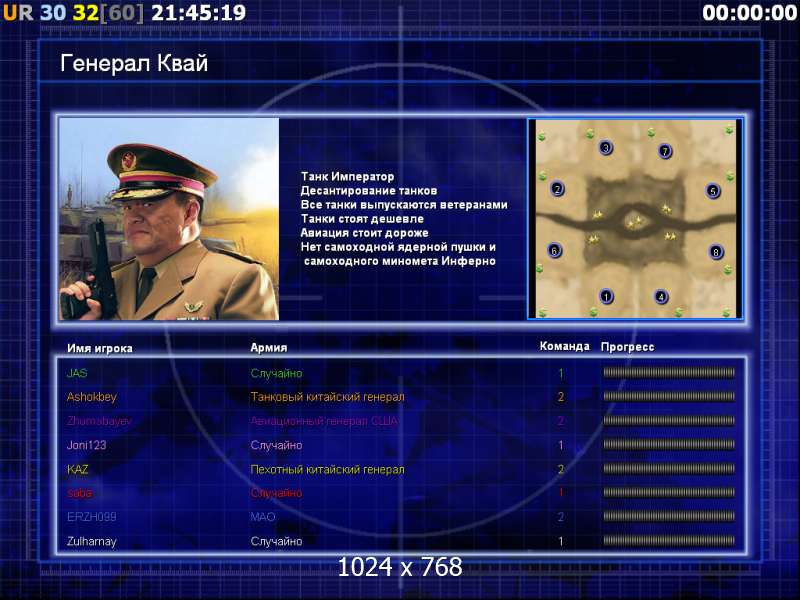
Task: Click the progress bar in Ashokbey's row
Action: (x=669, y=396)
